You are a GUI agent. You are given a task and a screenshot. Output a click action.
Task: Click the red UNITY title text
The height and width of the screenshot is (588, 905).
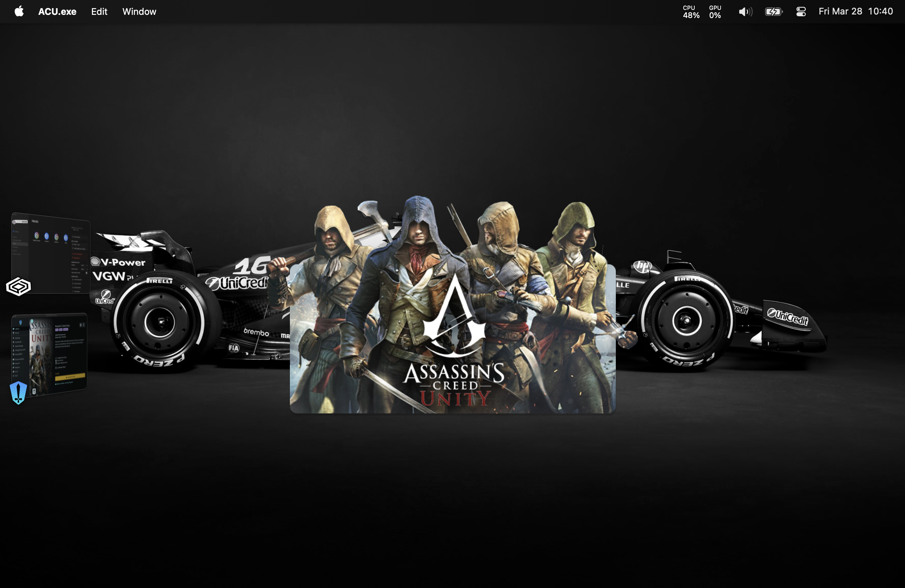(455, 399)
